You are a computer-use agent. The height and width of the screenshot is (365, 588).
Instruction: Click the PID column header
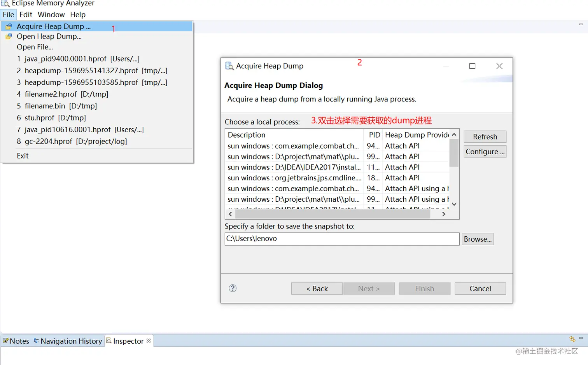pos(373,135)
